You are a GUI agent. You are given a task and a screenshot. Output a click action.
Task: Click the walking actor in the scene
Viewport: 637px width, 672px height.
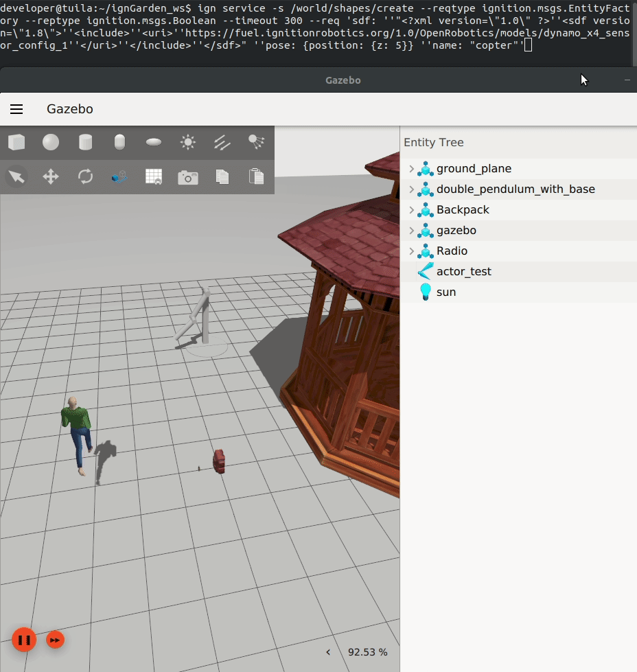tap(78, 436)
